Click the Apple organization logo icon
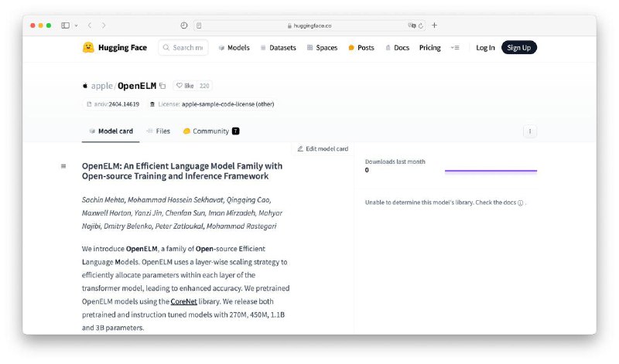The height and width of the screenshot is (364, 619). tap(85, 86)
